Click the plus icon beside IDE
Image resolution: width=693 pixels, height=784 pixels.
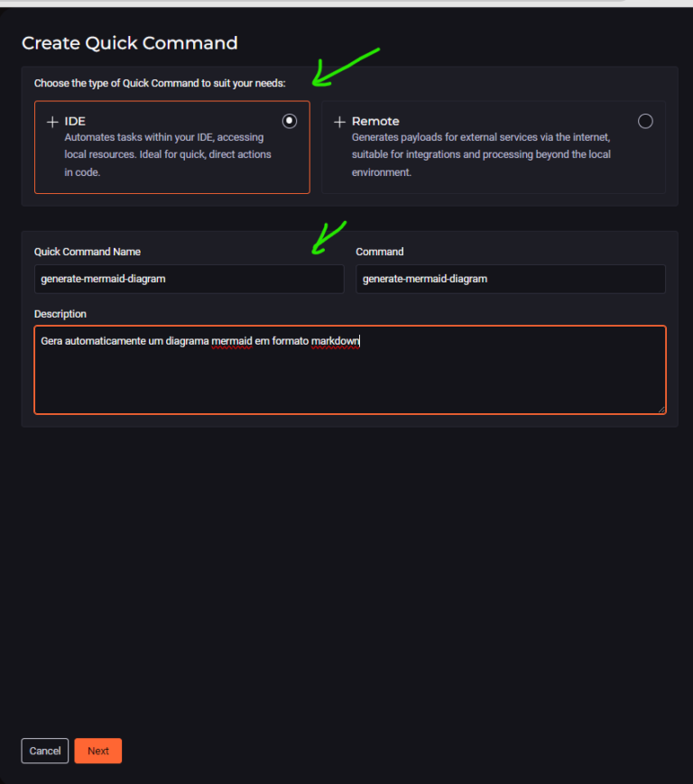(x=52, y=122)
